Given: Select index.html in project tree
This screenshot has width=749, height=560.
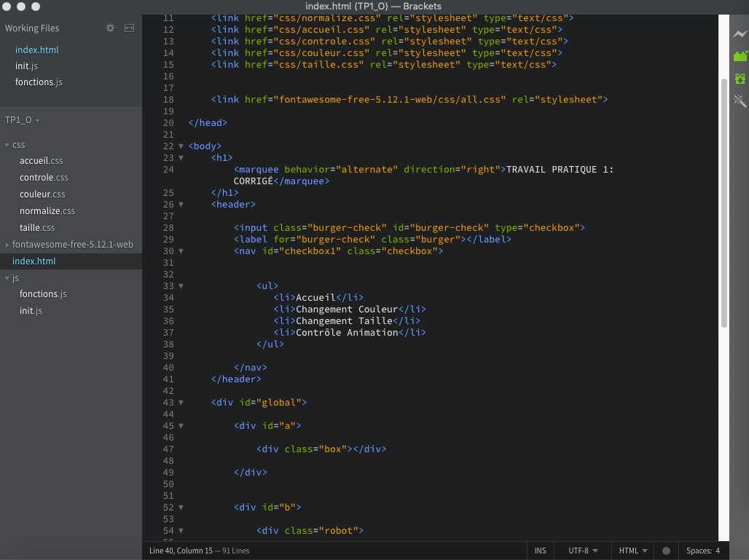Looking at the screenshot, I should pyautogui.click(x=34, y=261).
